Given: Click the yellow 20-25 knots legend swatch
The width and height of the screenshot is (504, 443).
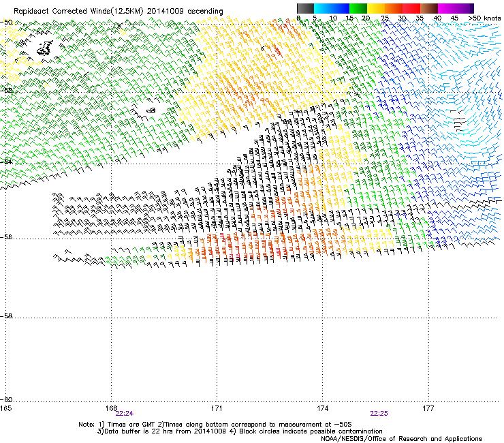Looking at the screenshot, I should [x=376, y=8].
